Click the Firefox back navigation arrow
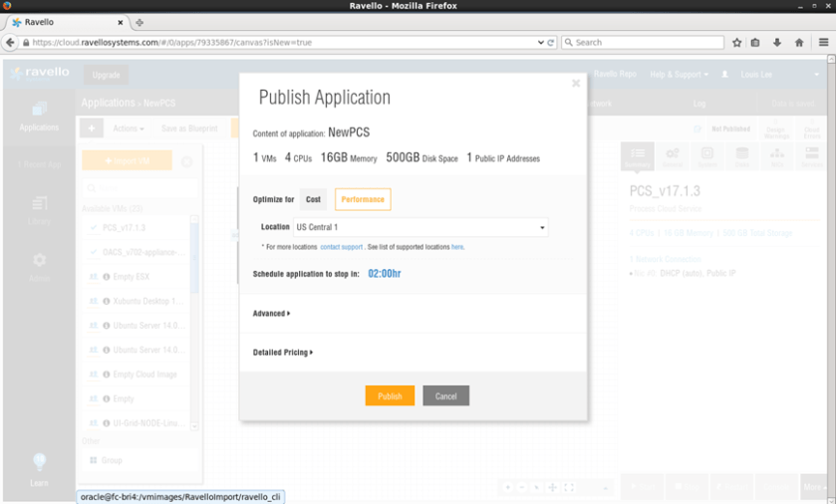The image size is (836, 504). pos(11,43)
